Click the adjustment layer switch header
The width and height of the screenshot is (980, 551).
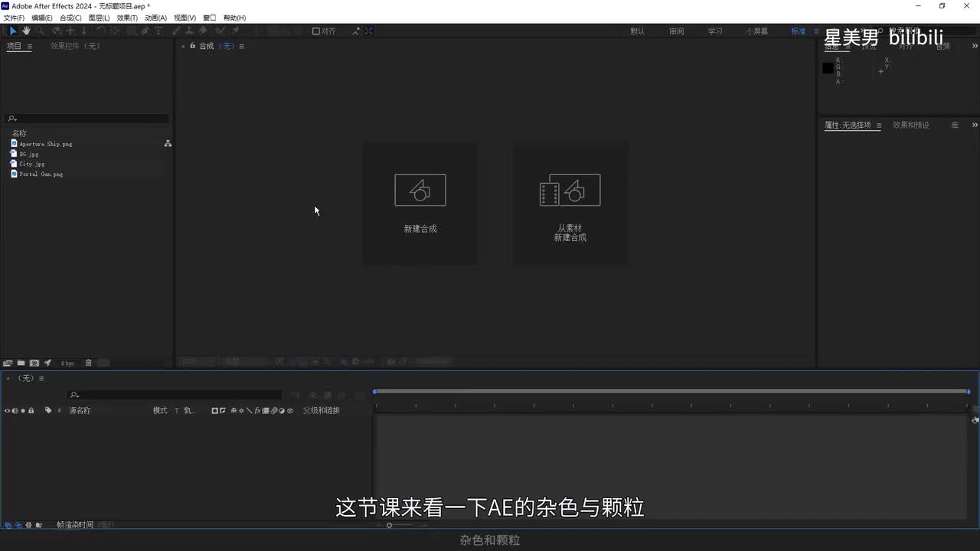pyautogui.click(x=282, y=410)
